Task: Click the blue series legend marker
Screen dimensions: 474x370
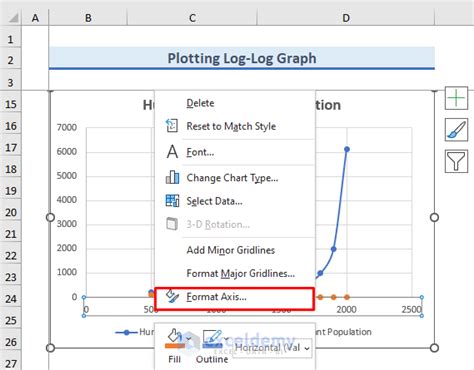Action: 126,332
